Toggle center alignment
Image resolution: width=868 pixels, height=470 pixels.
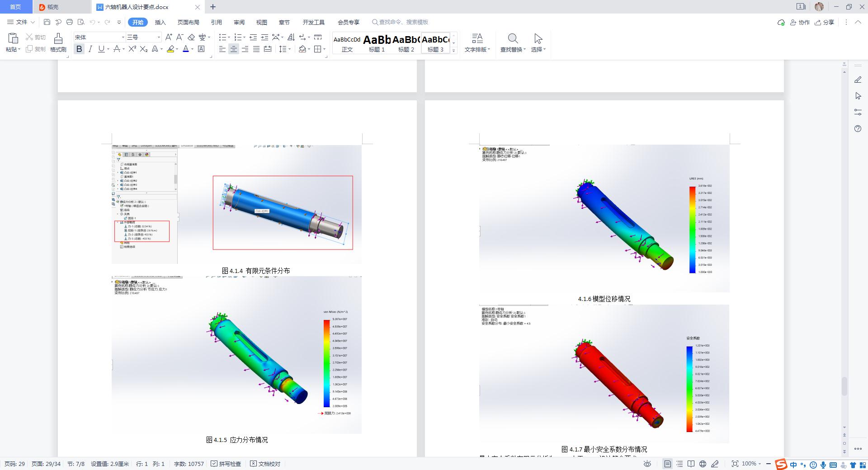234,49
